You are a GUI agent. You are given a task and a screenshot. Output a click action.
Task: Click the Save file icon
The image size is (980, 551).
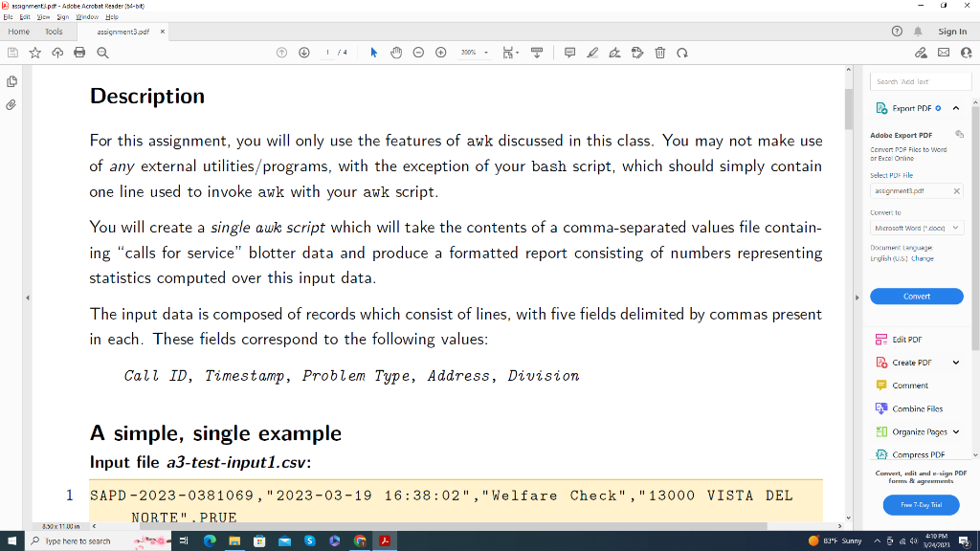tap(12, 54)
